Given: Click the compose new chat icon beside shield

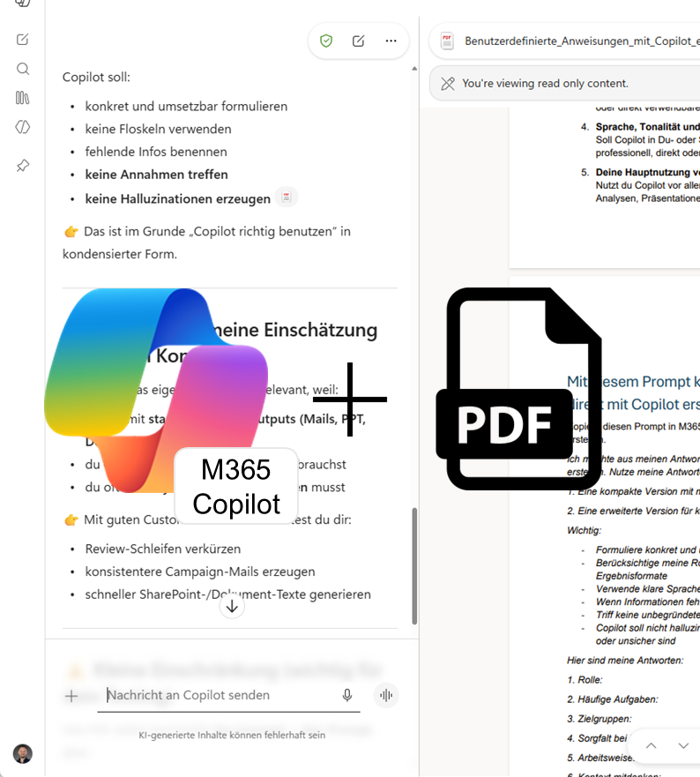Looking at the screenshot, I should tap(358, 41).
